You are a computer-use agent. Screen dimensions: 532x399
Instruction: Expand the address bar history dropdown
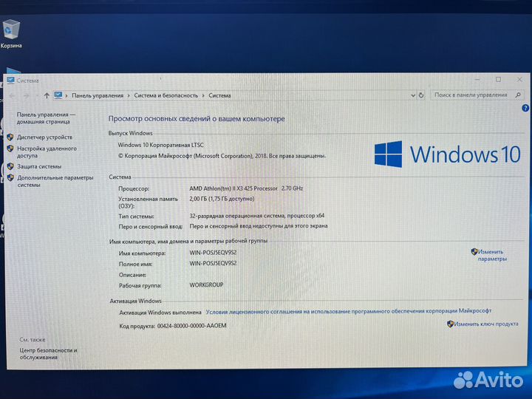pyautogui.click(x=413, y=95)
